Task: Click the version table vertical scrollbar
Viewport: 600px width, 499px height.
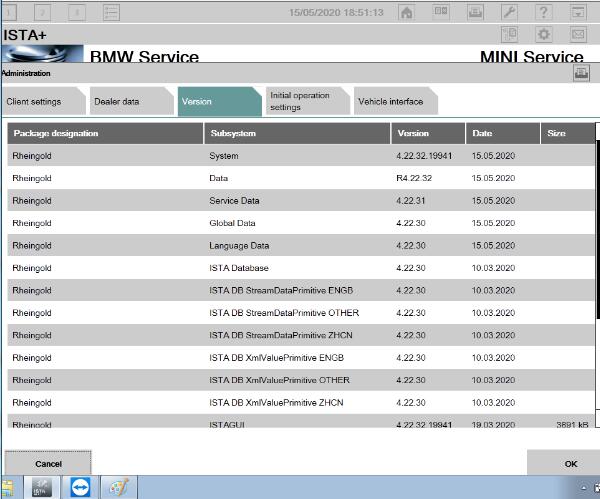Action: (598, 230)
